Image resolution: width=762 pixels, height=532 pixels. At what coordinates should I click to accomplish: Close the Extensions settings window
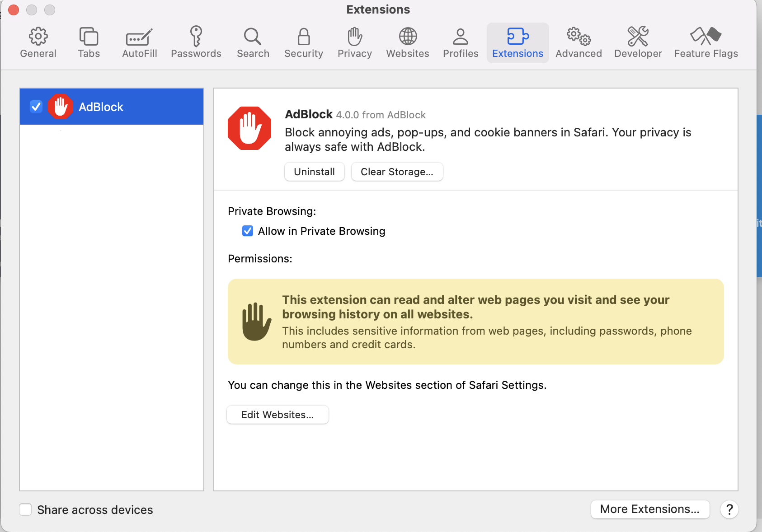click(x=14, y=9)
